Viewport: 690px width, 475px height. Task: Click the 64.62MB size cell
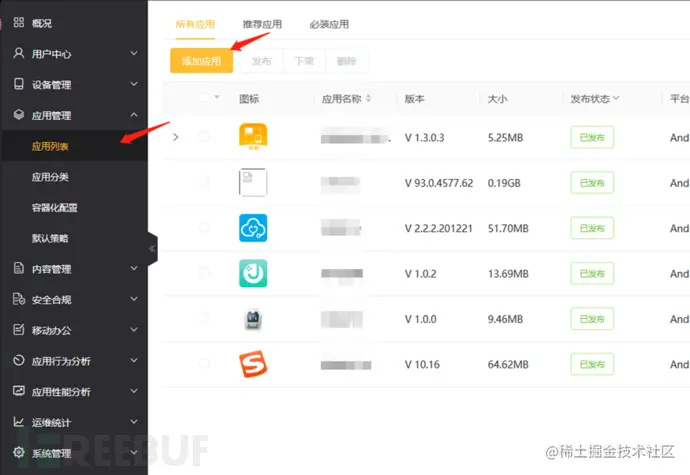pyautogui.click(x=508, y=364)
